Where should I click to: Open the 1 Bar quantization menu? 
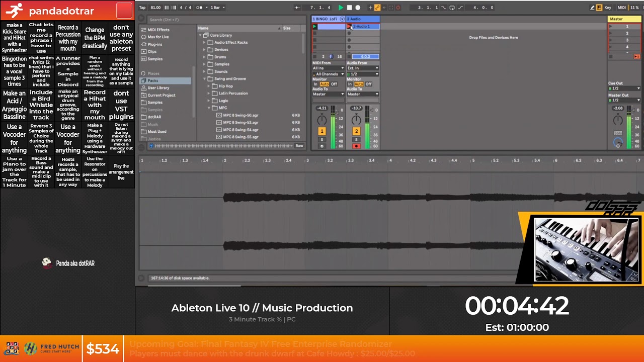pyautogui.click(x=217, y=8)
